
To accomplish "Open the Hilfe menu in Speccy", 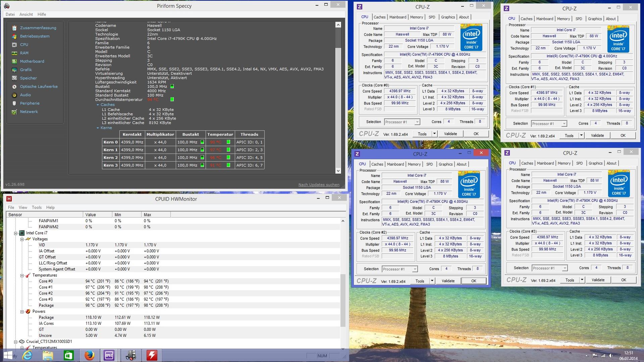I will [42, 14].
